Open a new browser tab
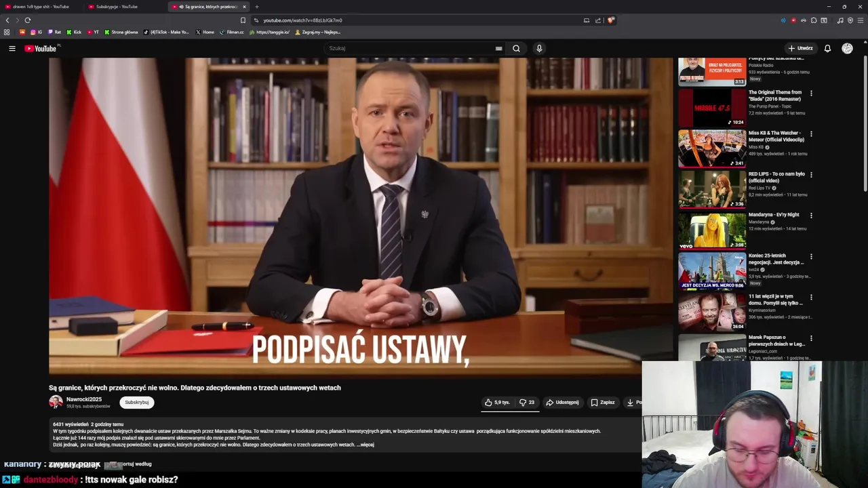Viewport: 868px width, 488px height. tap(256, 7)
